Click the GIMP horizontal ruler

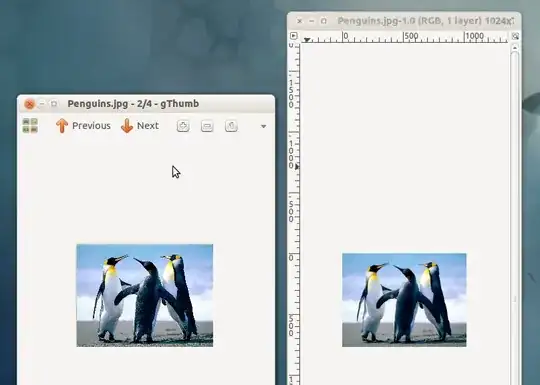[x=404, y=37]
